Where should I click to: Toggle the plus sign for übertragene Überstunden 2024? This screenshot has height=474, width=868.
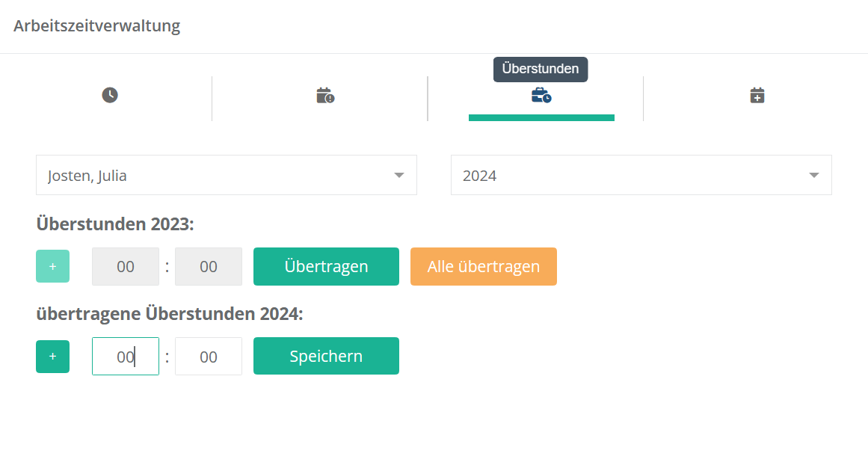(52, 357)
